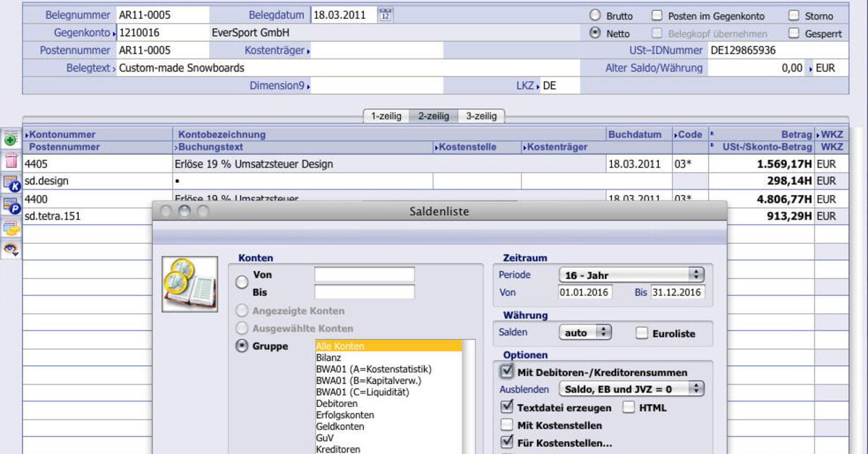Select the Brutto radio button
Image resolution: width=868 pixels, height=454 pixels.
pyautogui.click(x=594, y=14)
